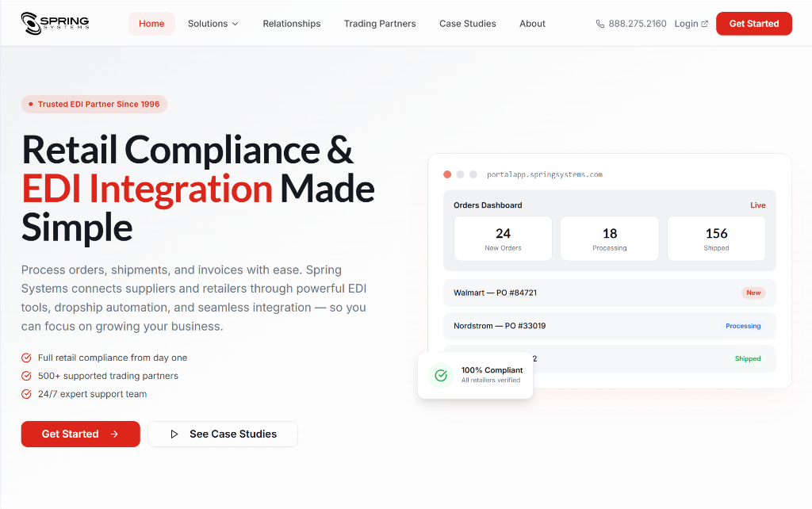Click the Get Started button below the checklist

coord(80,434)
